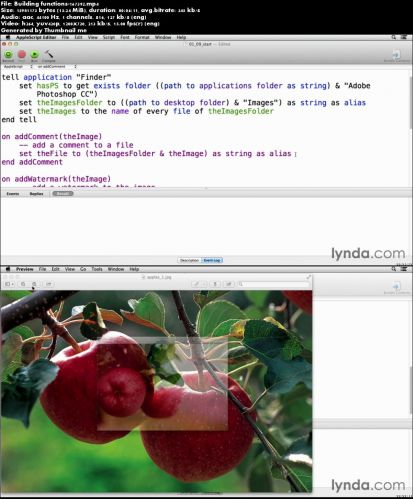Click the Rotate icon in Preview toolbar
The width and height of the screenshot is (413, 499).
[x=215, y=284]
